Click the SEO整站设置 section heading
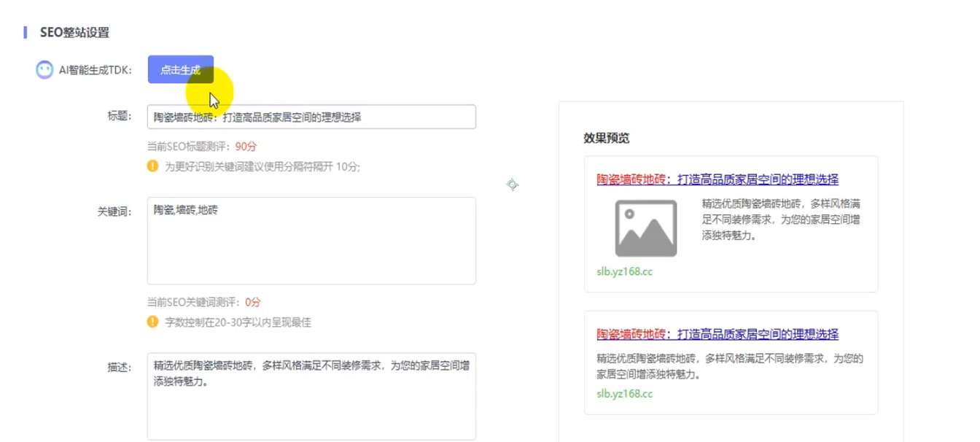Image resolution: width=980 pixels, height=442 pixels. point(74,33)
